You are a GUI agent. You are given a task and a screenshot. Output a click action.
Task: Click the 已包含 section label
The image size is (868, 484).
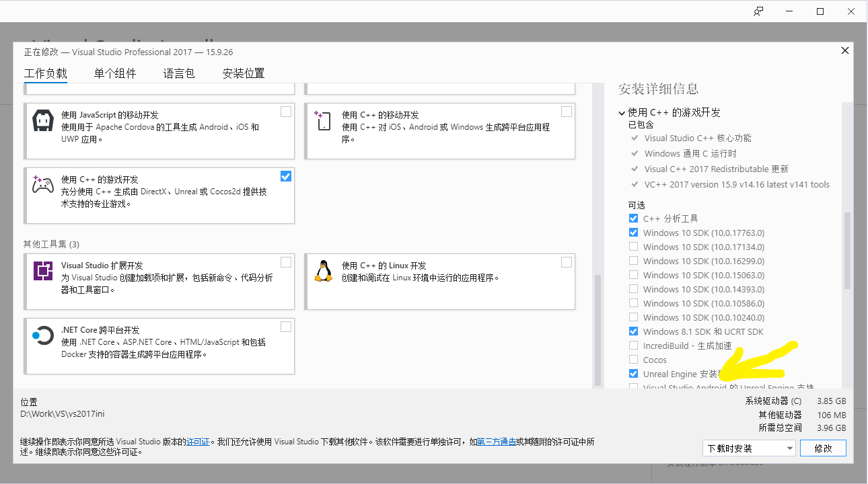(641, 124)
